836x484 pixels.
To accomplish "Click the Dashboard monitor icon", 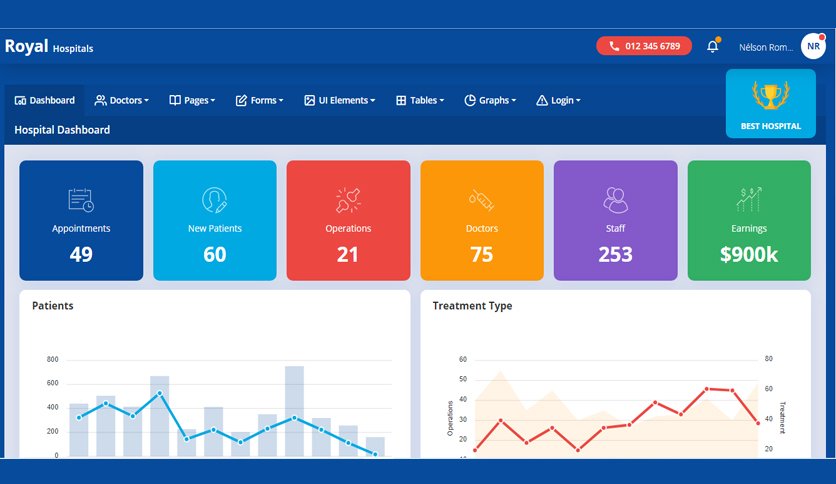I will 20,100.
